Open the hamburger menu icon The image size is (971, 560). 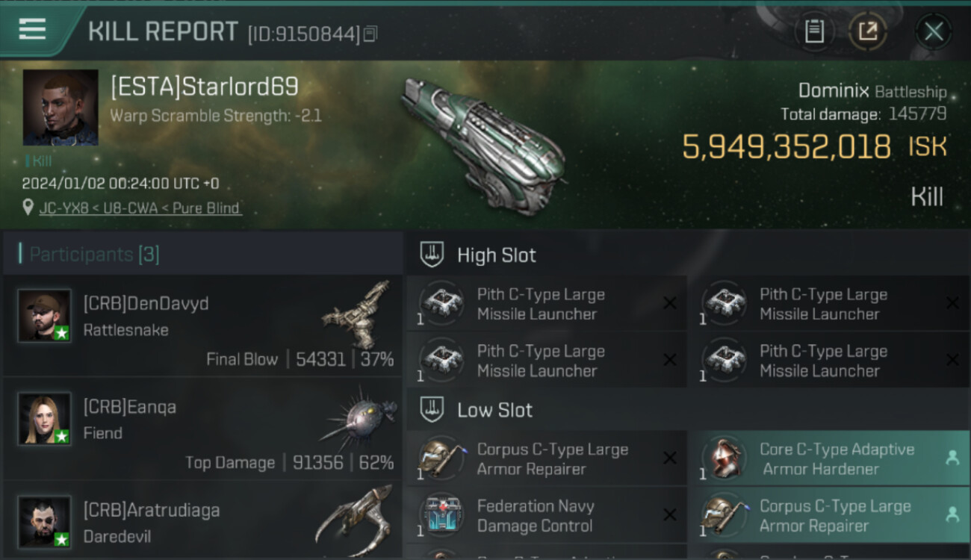pos(32,29)
